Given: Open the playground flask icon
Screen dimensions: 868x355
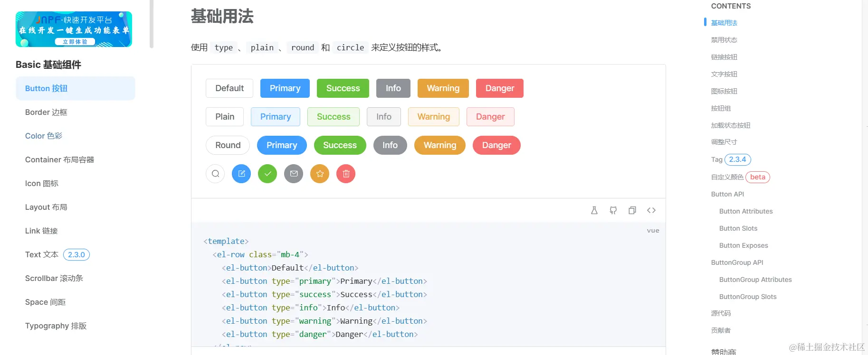Looking at the screenshot, I should point(594,210).
